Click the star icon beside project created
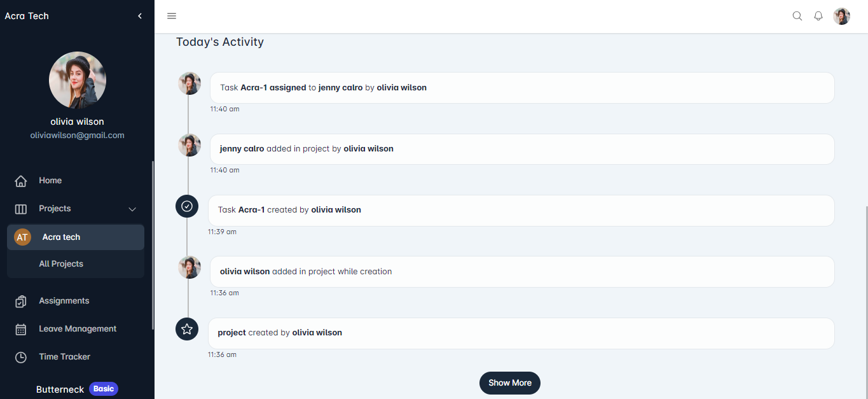 (x=187, y=329)
